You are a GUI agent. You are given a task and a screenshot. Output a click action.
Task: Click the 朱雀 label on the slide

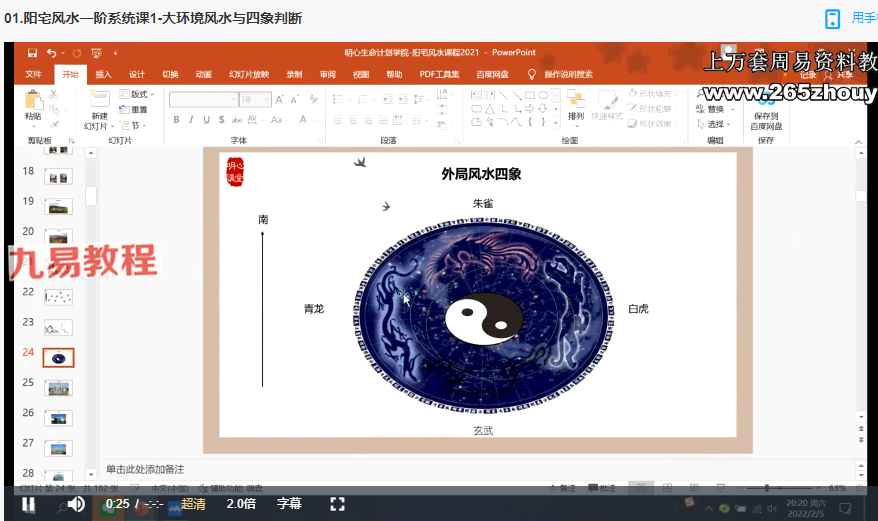tap(483, 203)
